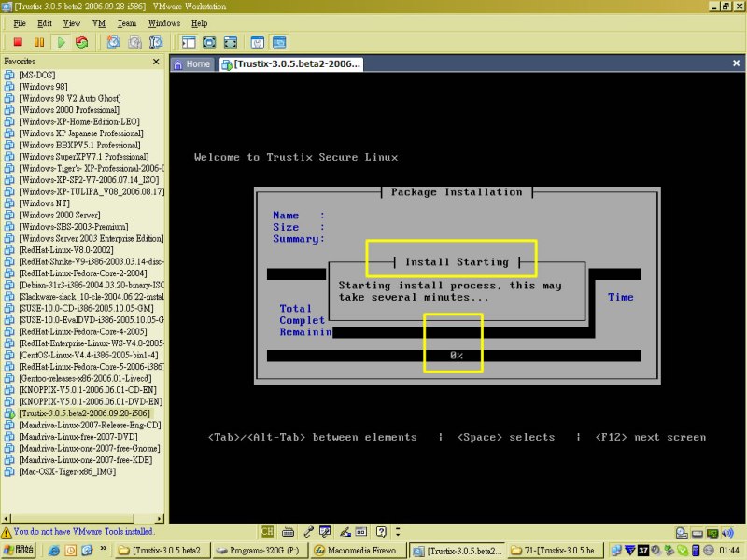The image size is (747, 560).
Task: Open the File menu
Action: click(x=20, y=22)
